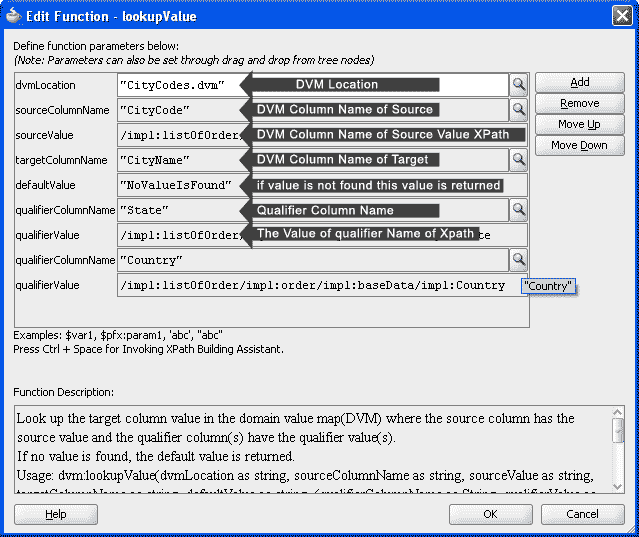Click scroll down arrow in Function Description
Image resolution: width=639 pixels, height=537 pixels.
tap(618, 486)
